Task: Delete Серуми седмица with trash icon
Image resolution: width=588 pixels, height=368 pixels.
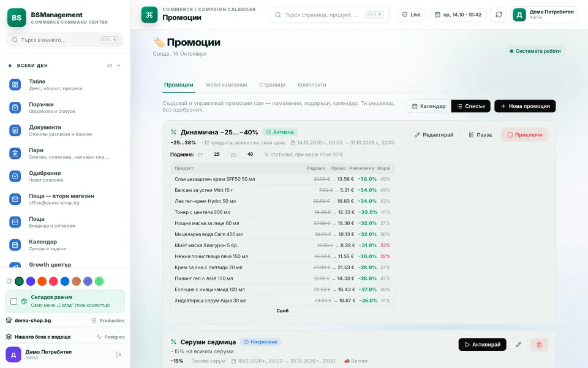Action: [539, 345]
